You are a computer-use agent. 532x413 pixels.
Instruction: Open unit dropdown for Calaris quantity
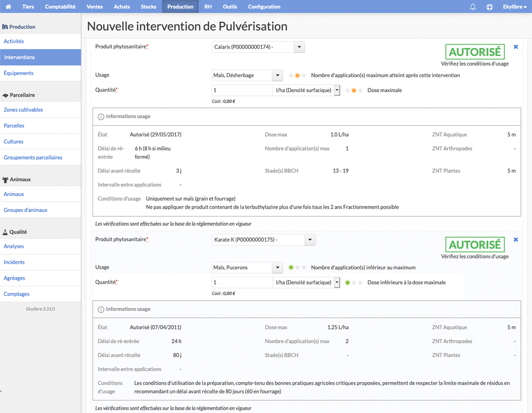point(337,90)
